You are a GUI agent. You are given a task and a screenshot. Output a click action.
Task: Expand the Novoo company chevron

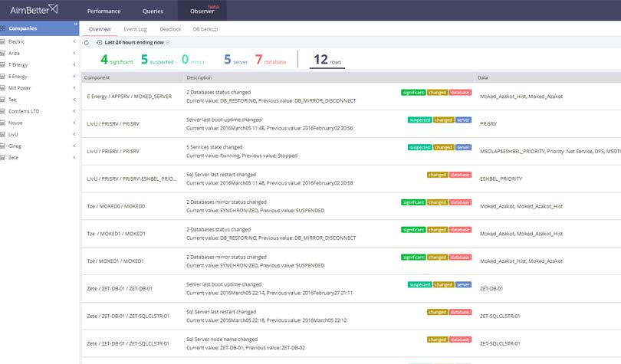74,123
